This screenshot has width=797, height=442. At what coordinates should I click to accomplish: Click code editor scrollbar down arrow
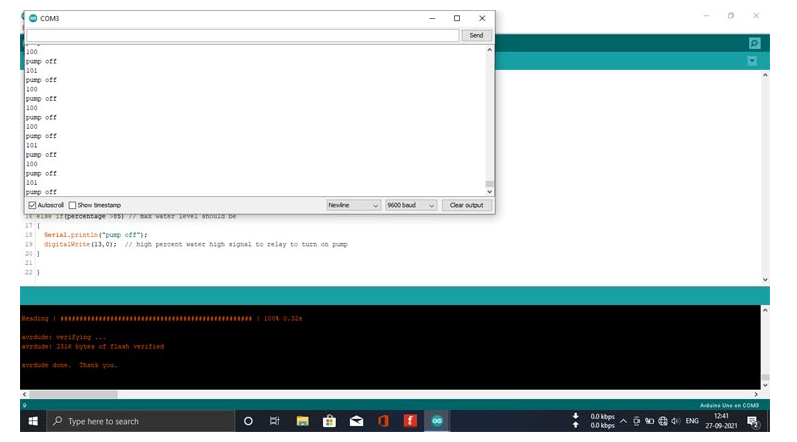(x=765, y=279)
